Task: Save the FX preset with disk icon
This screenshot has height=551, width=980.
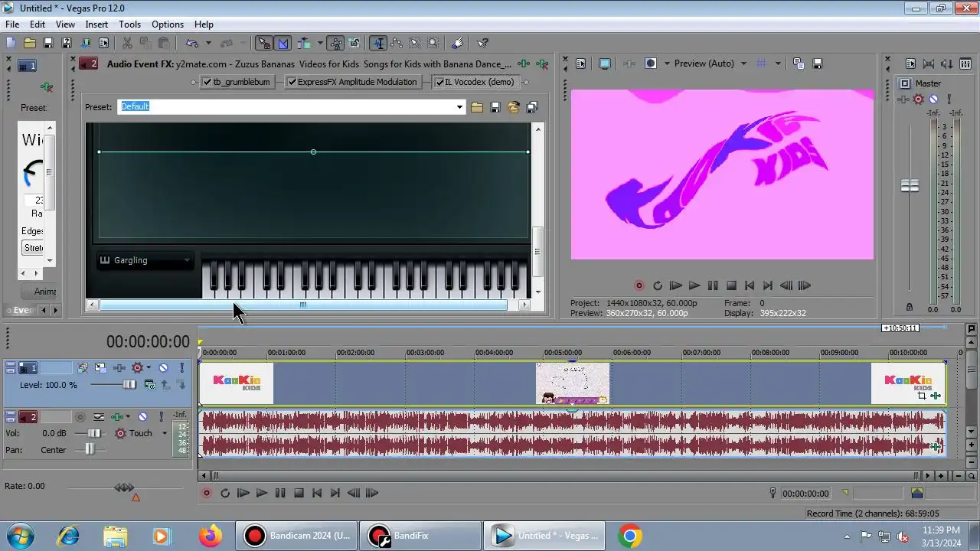Action: pyautogui.click(x=495, y=107)
